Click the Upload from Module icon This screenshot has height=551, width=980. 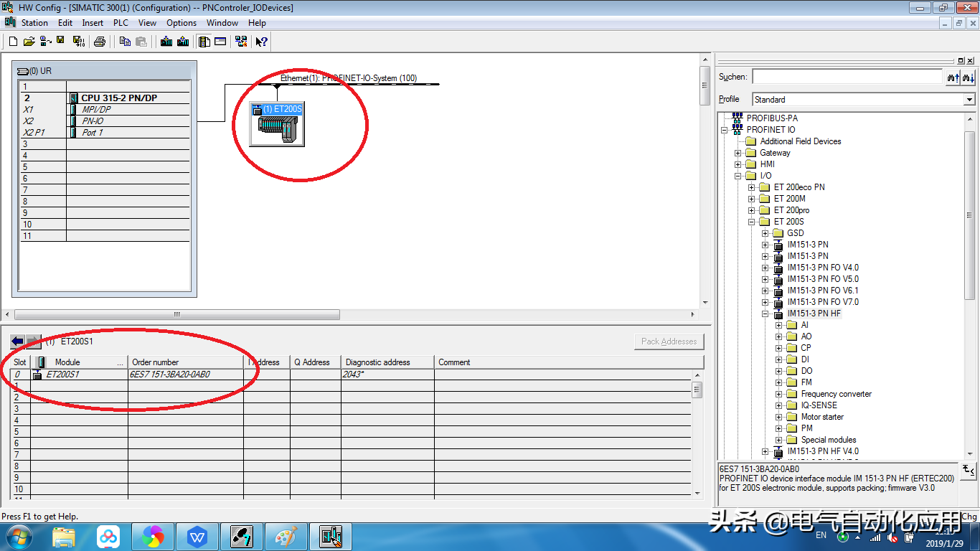183,42
